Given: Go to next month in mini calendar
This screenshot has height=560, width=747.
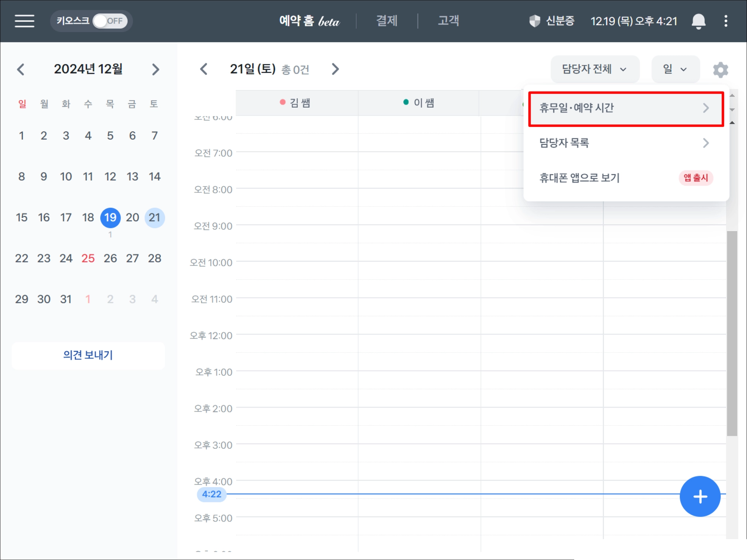Looking at the screenshot, I should pyautogui.click(x=155, y=69).
